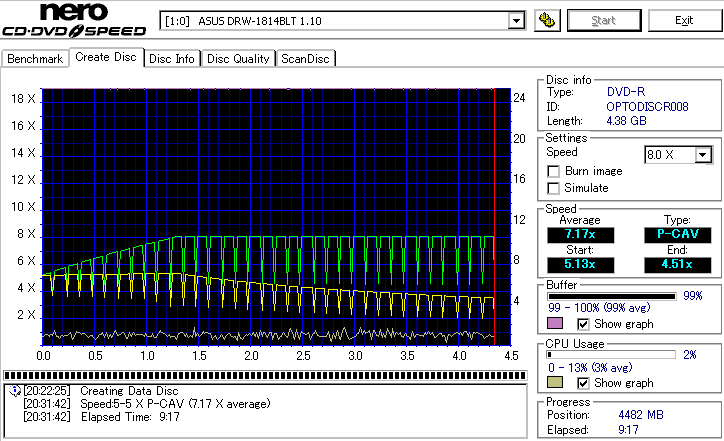Uncheck Show graph under CPU Usage
The image size is (724, 441).
[x=584, y=383]
